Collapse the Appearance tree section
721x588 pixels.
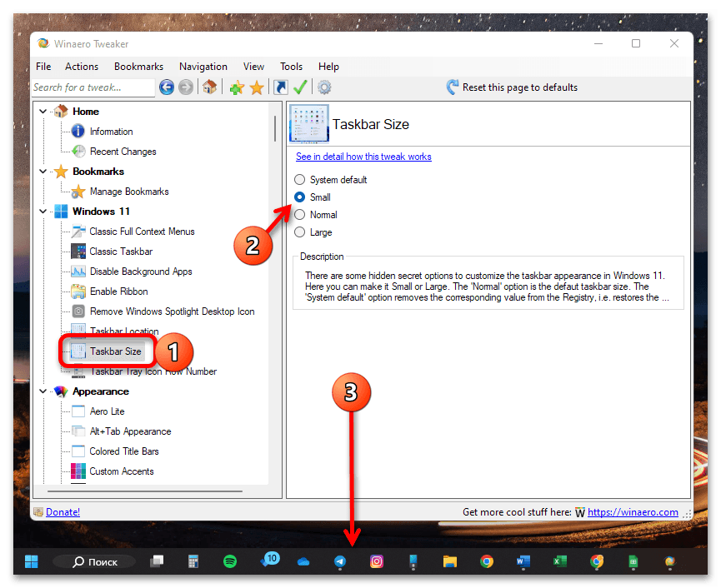[x=43, y=391]
